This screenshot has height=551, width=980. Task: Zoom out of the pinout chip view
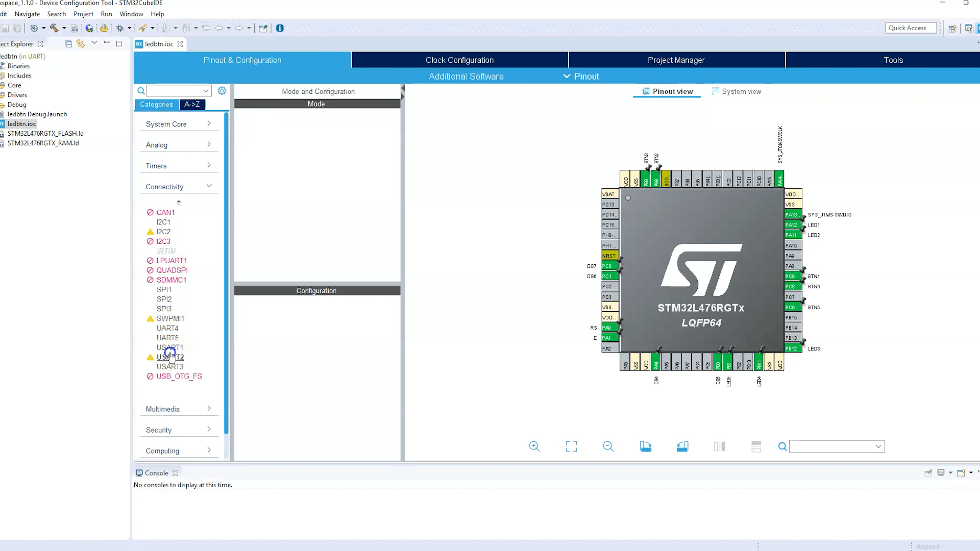pyautogui.click(x=608, y=446)
